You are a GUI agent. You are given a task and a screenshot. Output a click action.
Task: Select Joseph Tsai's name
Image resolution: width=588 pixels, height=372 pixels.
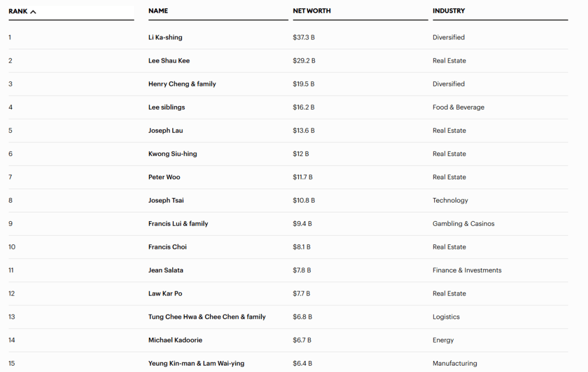click(x=166, y=200)
